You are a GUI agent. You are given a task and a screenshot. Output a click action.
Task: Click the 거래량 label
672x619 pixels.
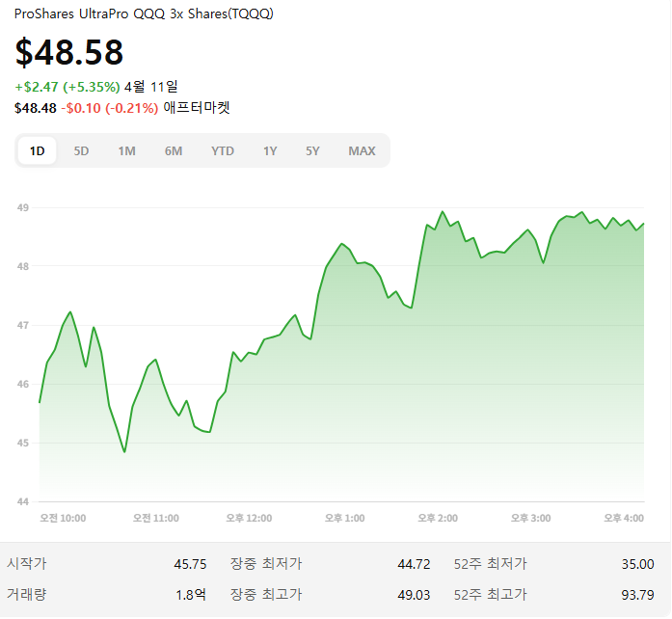point(27,595)
